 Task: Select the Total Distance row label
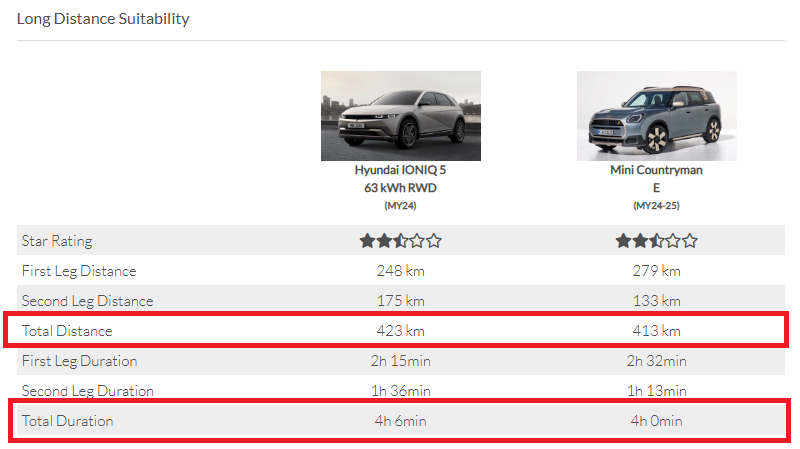[67, 331]
